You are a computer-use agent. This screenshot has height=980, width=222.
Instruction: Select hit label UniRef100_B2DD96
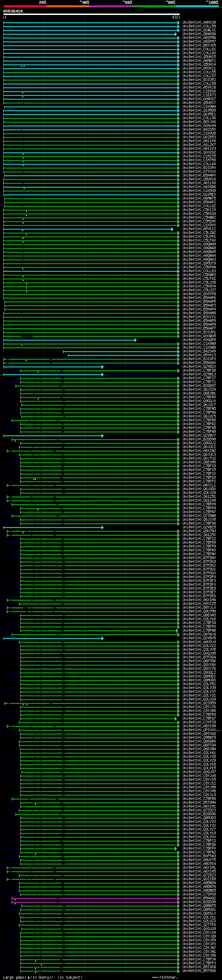point(199,814)
